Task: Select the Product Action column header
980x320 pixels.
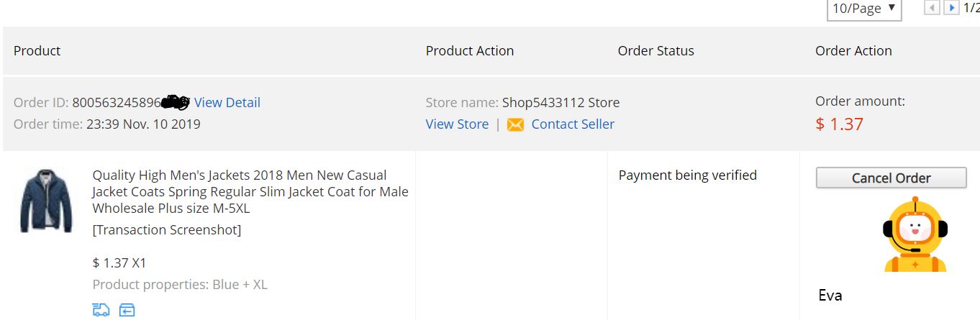Action: 470,51
